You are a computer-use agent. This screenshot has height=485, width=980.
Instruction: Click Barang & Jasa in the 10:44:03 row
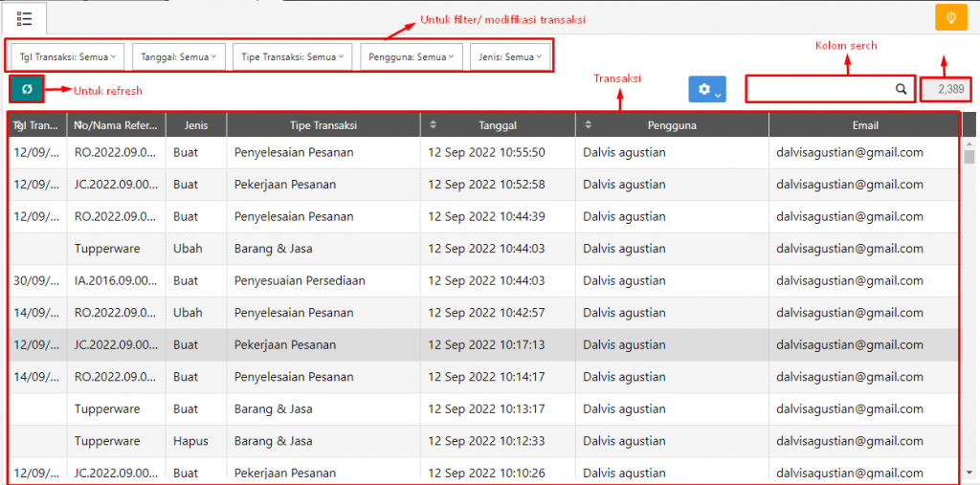click(x=273, y=248)
